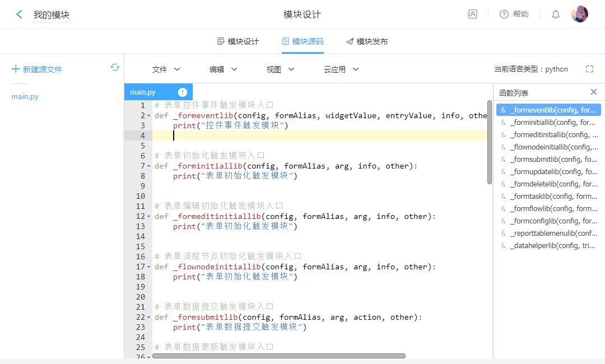The image size is (605, 364).
Task: Open the 编辑 dropdown menu
Action: coord(223,69)
